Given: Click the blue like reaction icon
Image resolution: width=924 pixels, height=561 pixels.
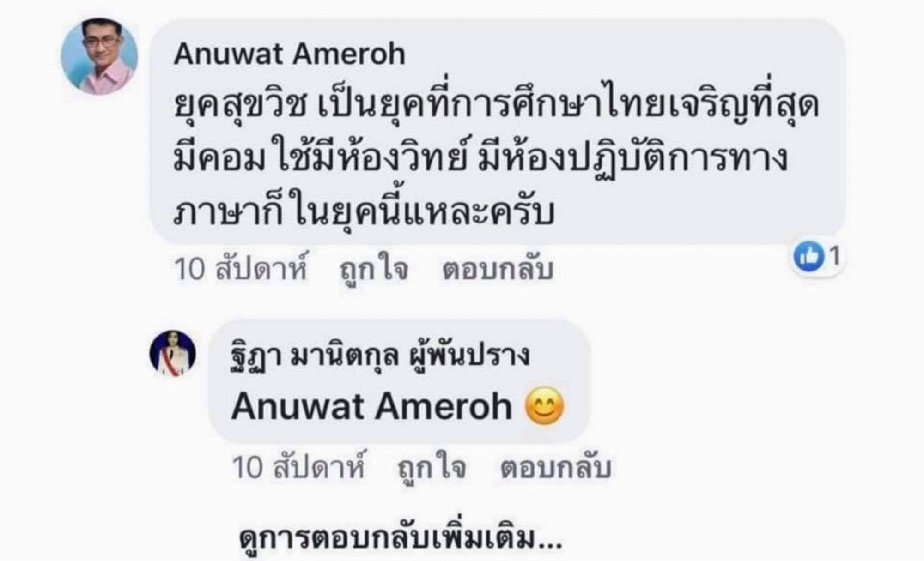Looking at the screenshot, I should point(809,256).
